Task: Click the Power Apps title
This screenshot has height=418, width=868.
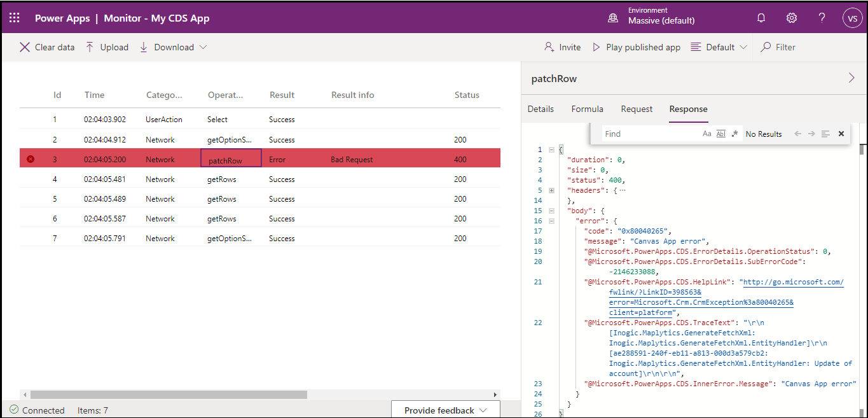Action: point(62,18)
